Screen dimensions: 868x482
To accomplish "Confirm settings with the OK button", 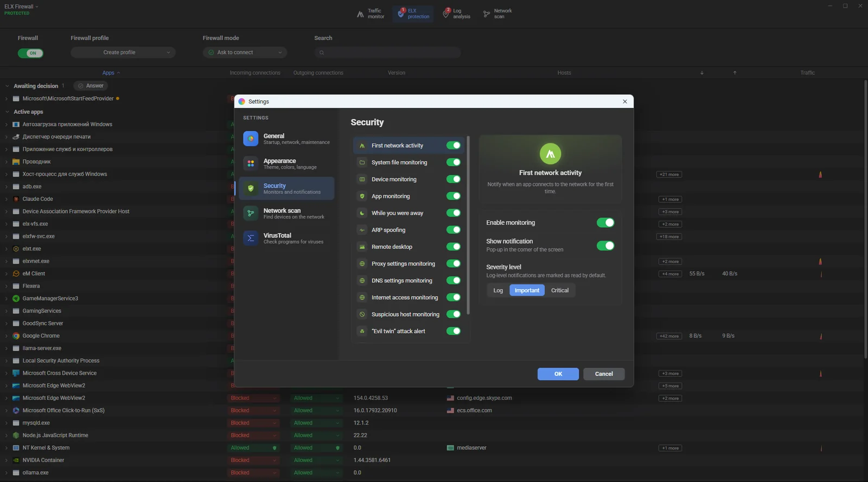I will click(x=558, y=374).
